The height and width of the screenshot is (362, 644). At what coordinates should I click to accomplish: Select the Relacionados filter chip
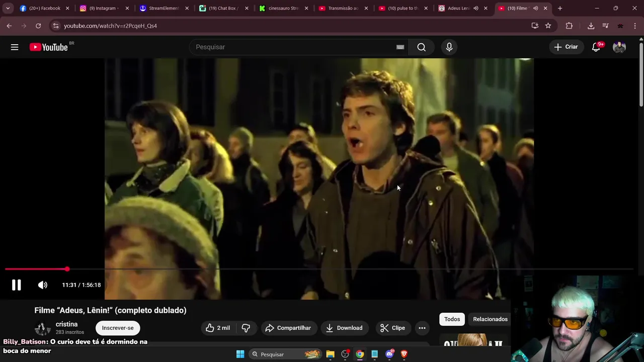[490, 319]
